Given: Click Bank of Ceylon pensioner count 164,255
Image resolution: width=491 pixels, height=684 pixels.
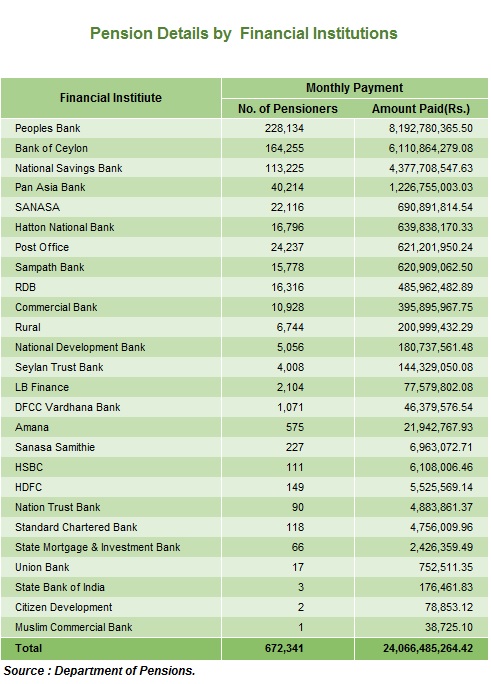Looking at the screenshot, I should [x=284, y=148].
